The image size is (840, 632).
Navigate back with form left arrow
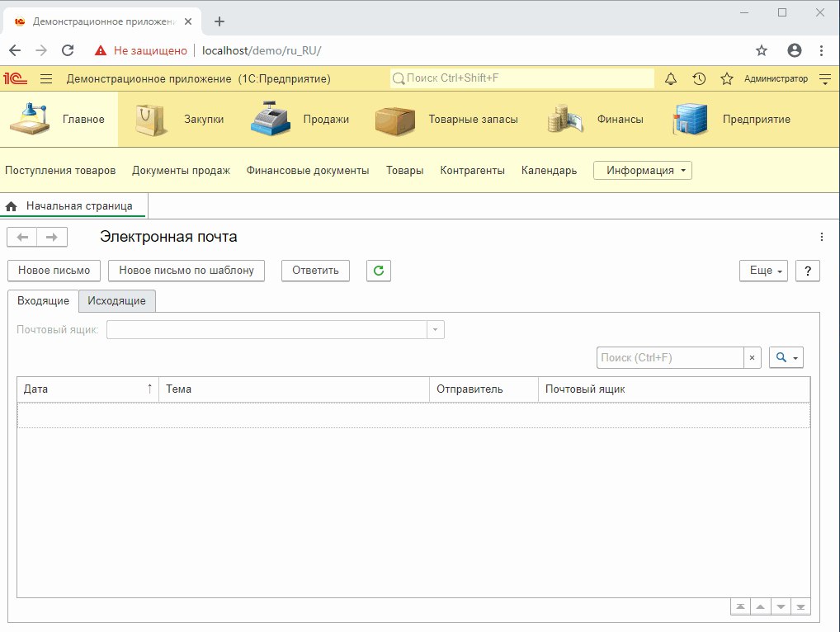point(22,238)
